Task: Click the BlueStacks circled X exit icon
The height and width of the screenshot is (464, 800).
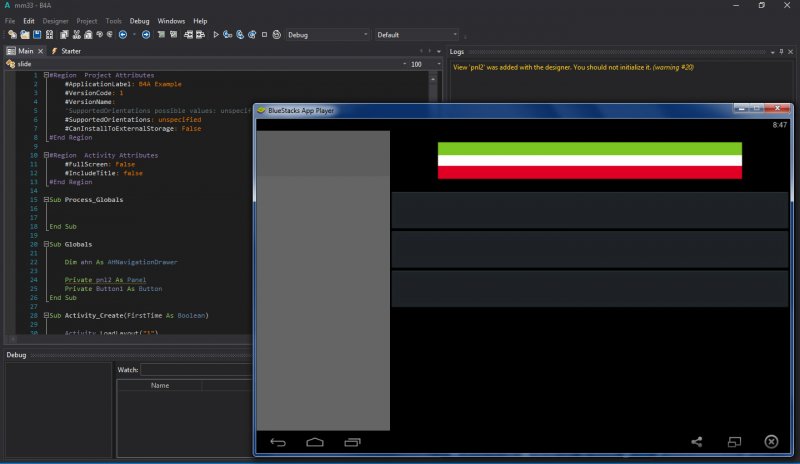Action: tap(771, 441)
